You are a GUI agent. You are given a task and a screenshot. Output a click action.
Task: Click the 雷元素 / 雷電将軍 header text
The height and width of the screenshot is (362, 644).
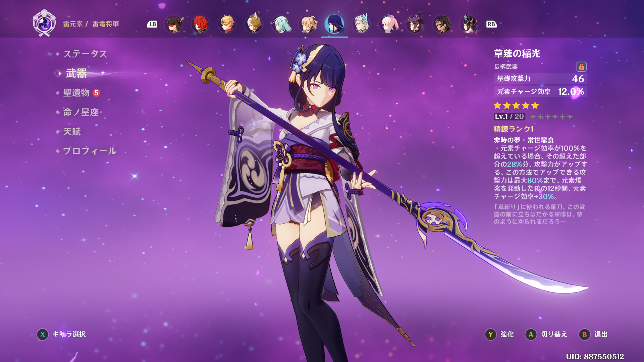tap(91, 24)
